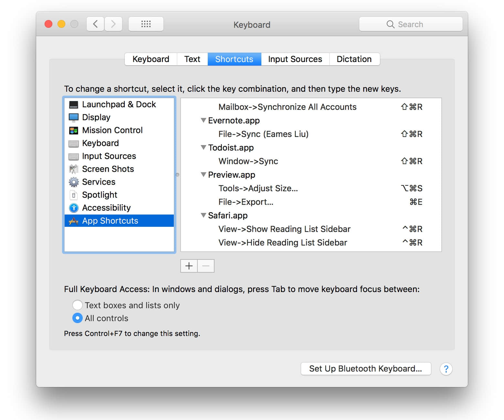Open the Dictation tab
This screenshot has width=504, height=420.
pos(354,59)
